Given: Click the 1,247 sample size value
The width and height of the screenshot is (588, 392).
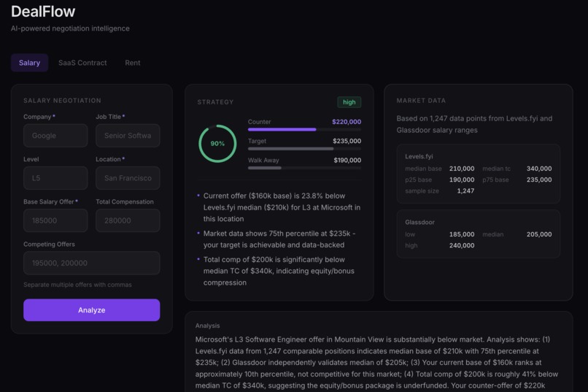Looking at the screenshot, I should 465,191.
